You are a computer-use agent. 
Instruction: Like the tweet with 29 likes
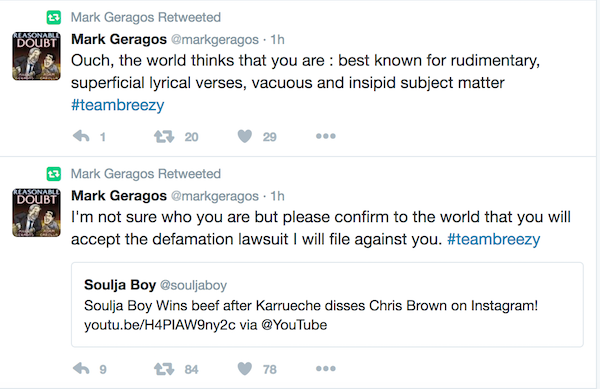pos(245,136)
